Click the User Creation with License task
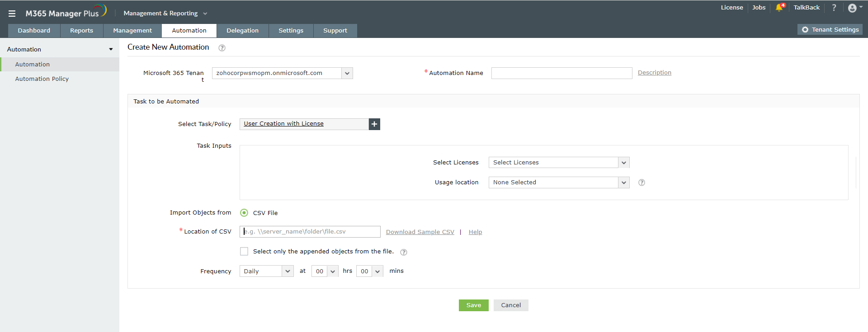 283,124
